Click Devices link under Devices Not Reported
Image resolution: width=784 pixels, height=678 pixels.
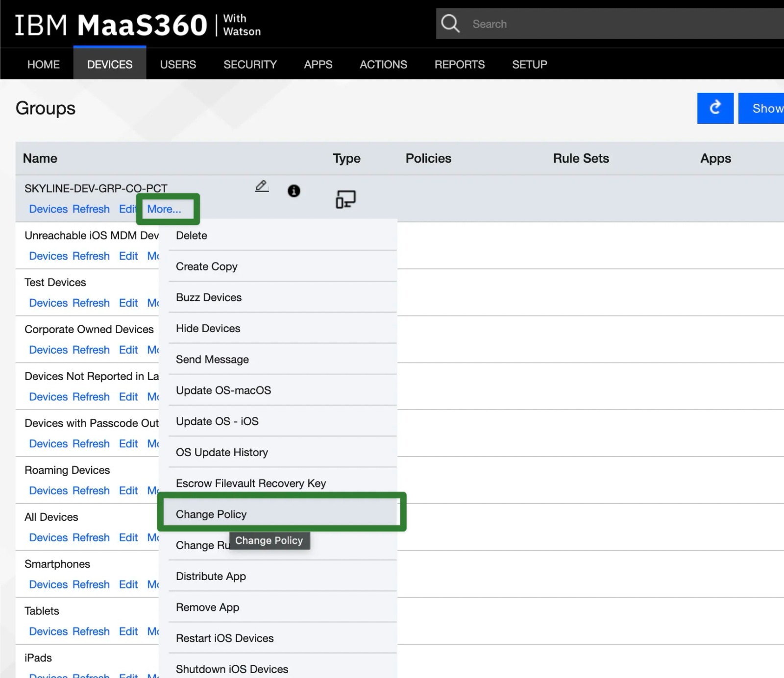click(x=49, y=397)
